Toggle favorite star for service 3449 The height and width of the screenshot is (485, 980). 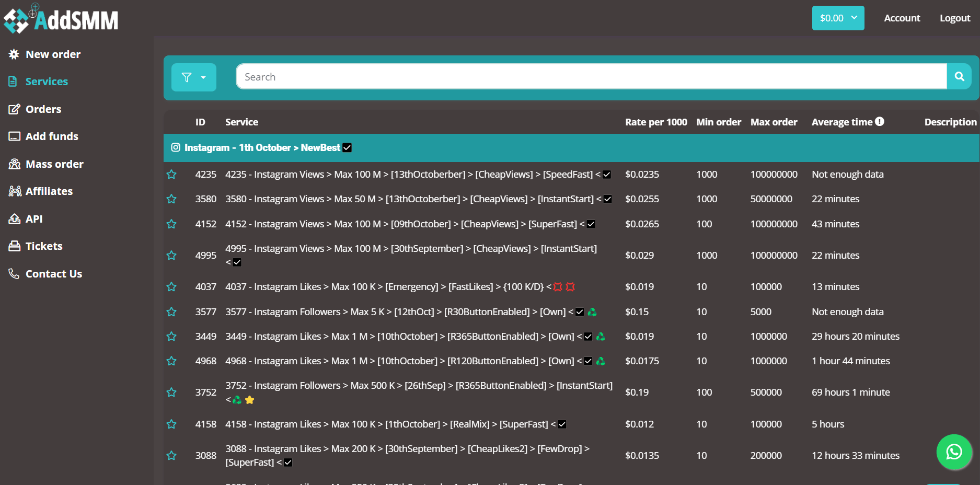click(171, 337)
